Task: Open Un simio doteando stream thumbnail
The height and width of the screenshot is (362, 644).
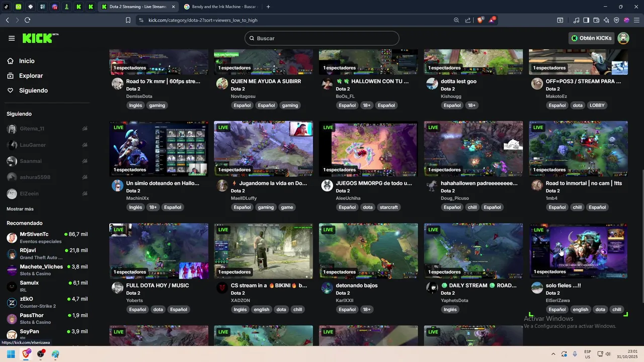Action: pyautogui.click(x=158, y=148)
